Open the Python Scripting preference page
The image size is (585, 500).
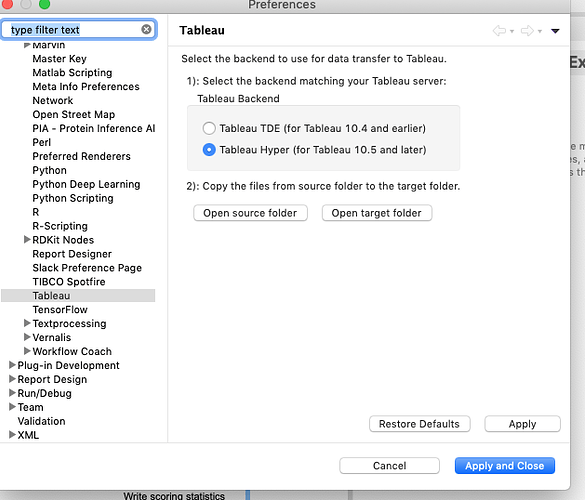tap(73, 198)
